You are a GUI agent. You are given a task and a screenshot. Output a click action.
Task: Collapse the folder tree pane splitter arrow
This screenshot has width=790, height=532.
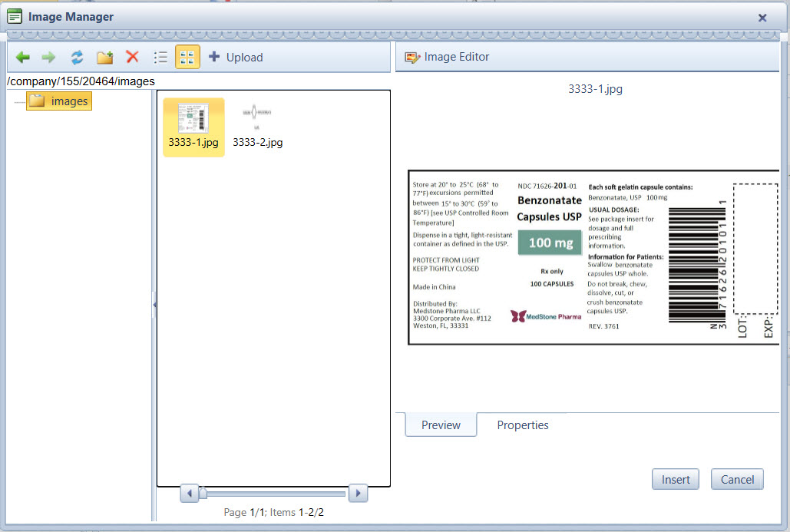[x=154, y=305]
